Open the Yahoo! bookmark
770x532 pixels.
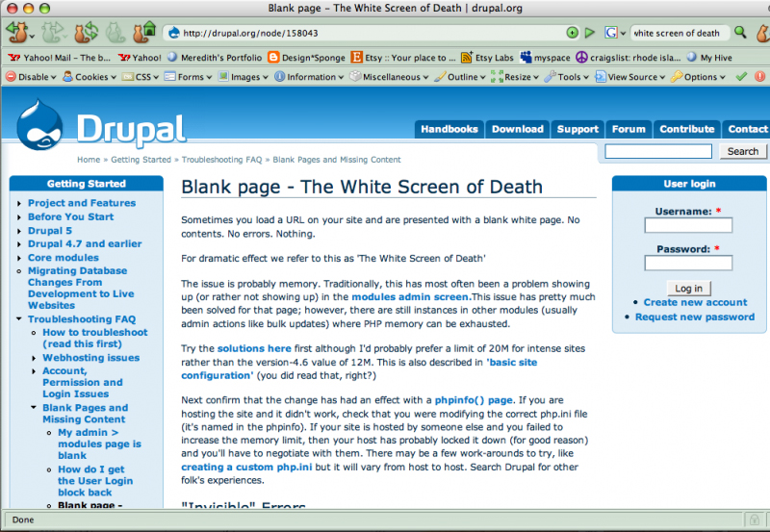[140, 58]
